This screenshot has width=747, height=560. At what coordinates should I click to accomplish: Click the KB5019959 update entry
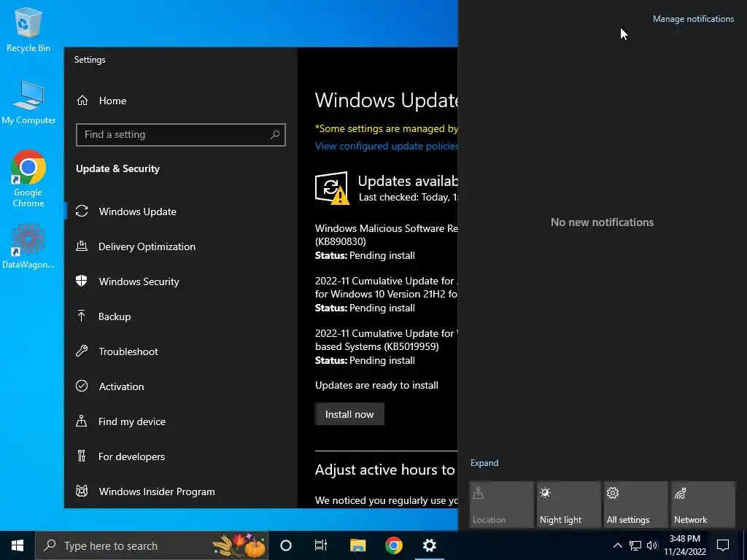point(387,346)
